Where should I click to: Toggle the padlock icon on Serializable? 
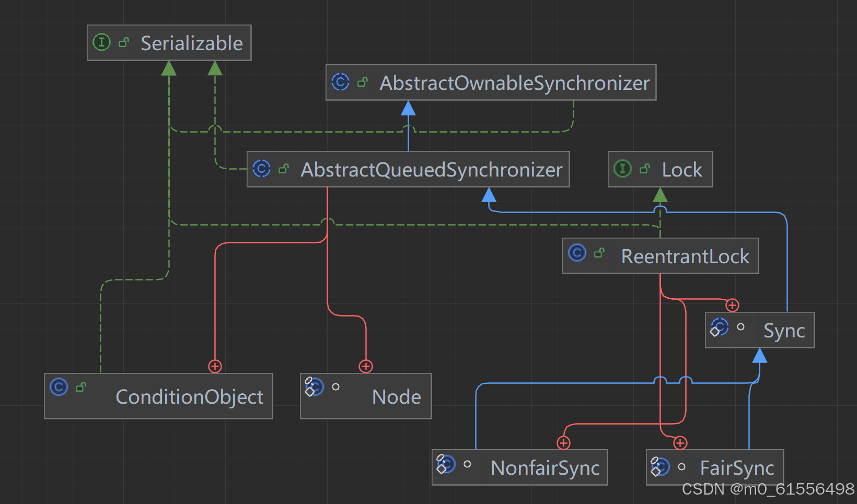coord(124,42)
